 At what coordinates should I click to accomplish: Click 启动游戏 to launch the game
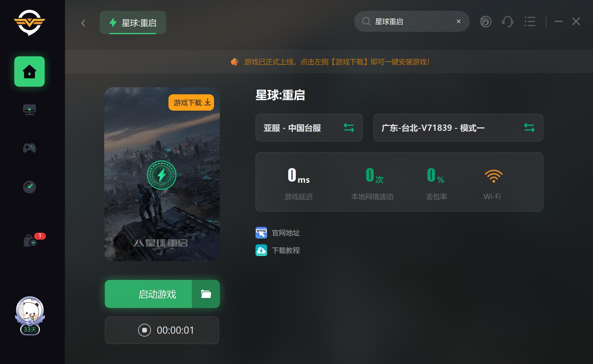[x=158, y=294]
